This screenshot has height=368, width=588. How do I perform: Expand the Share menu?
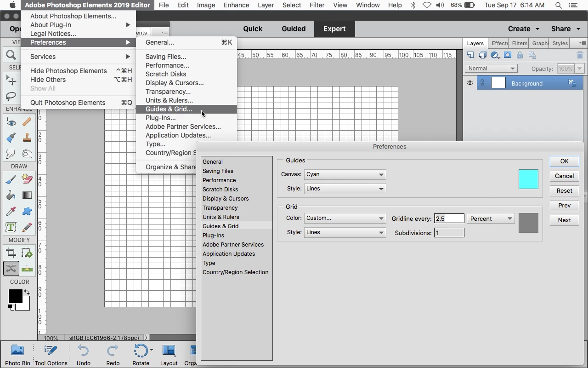tap(565, 29)
